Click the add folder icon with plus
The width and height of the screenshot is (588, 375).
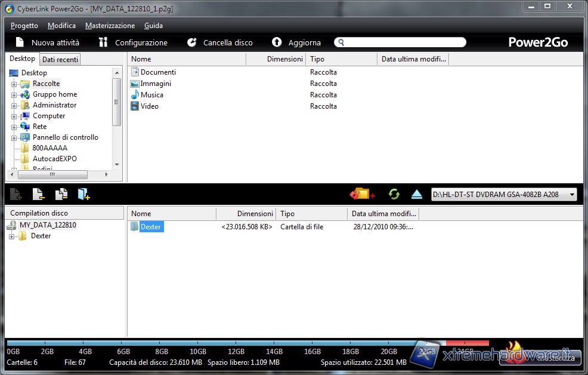(x=83, y=194)
